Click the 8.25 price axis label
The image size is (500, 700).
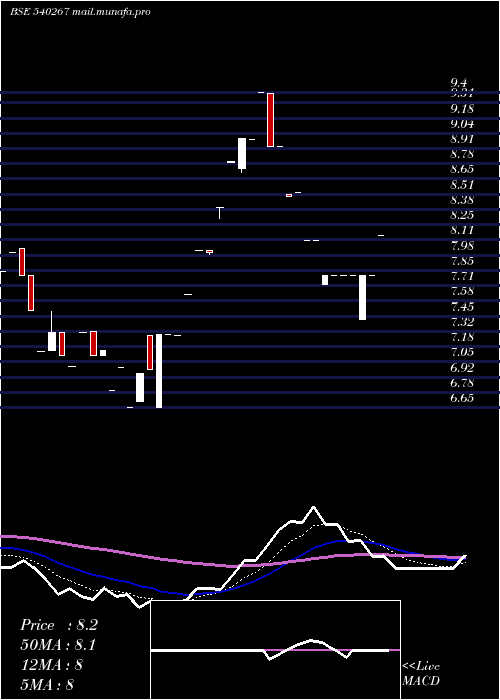(x=462, y=215)
